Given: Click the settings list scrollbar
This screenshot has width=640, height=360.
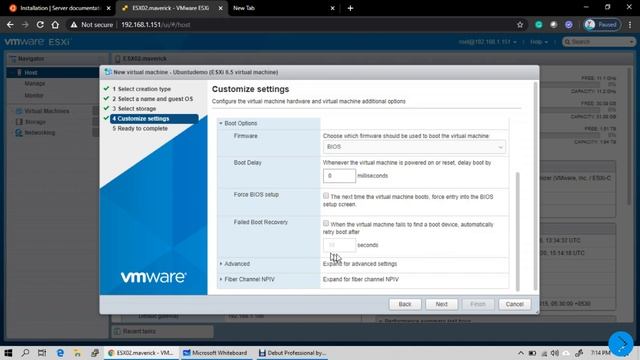Looking at the screenshot, I should [x=518, y=231].
